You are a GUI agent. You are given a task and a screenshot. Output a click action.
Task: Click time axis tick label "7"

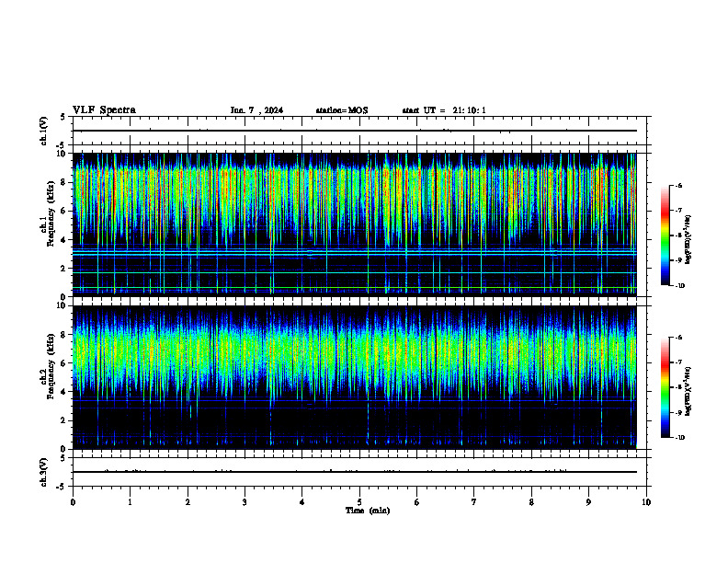pyautogui.click(x=474, y=502)
